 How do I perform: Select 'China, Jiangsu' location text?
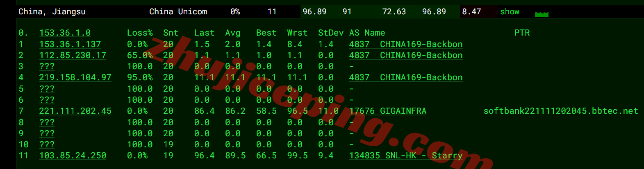point(52,11)
